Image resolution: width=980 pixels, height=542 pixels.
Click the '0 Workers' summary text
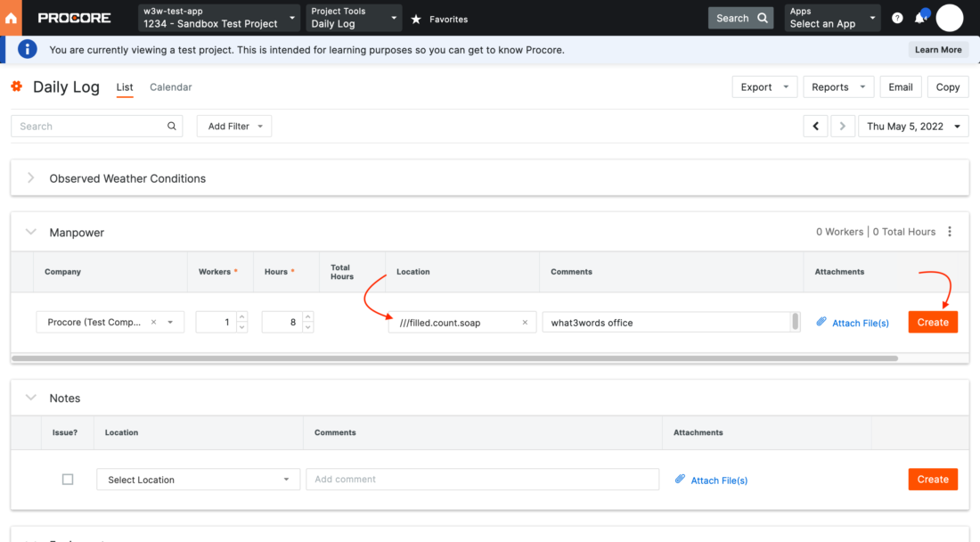(839, 232)
